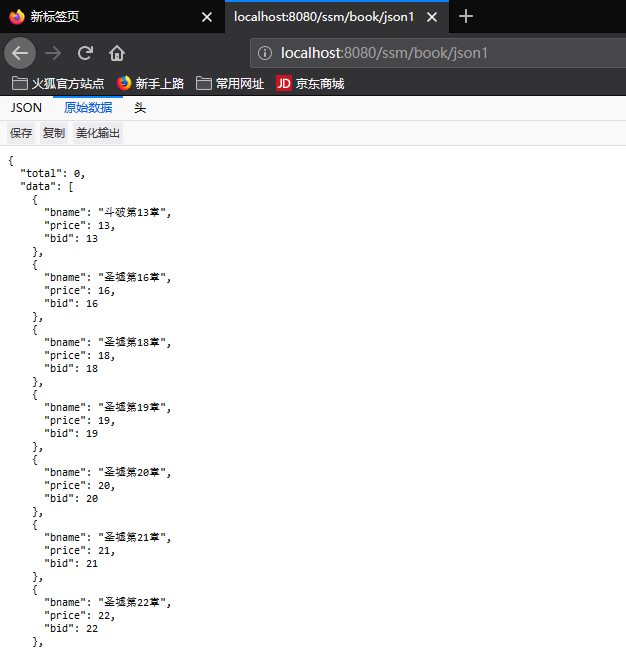Screen dimensions: 626x649
Task: Open the 常用网址 bookmark folder
Action: pos(230,84)
